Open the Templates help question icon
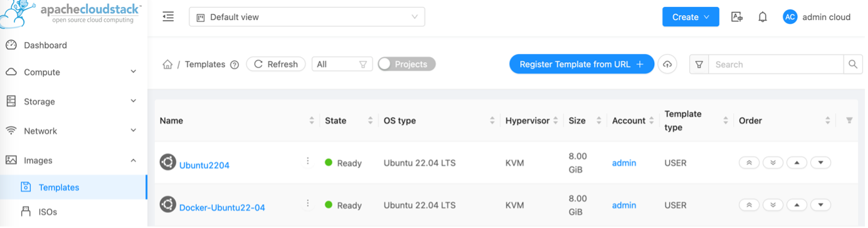This screenshot has height=228, width=868. pyautogui.click(x=235, y=64)
